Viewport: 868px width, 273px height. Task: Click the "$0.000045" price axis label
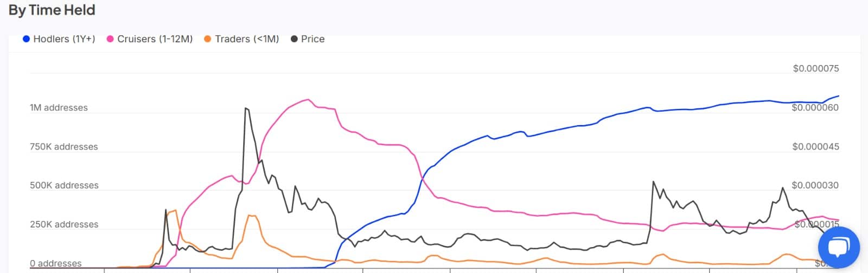click(x=815, y=147)
